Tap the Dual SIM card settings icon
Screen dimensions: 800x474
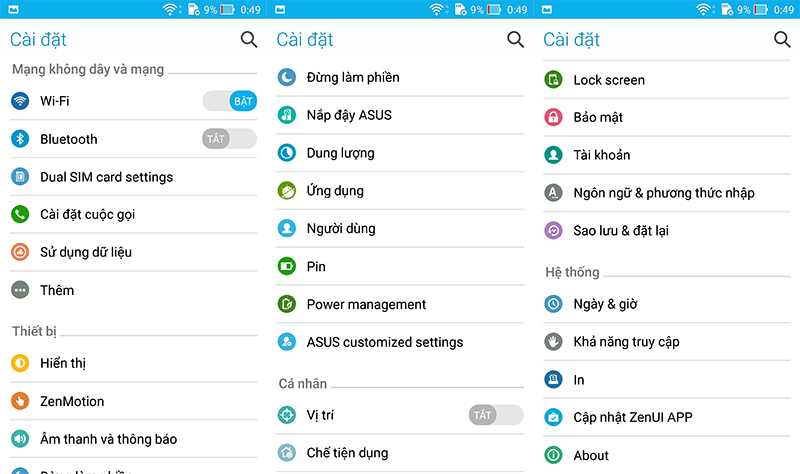coord(20,177)
